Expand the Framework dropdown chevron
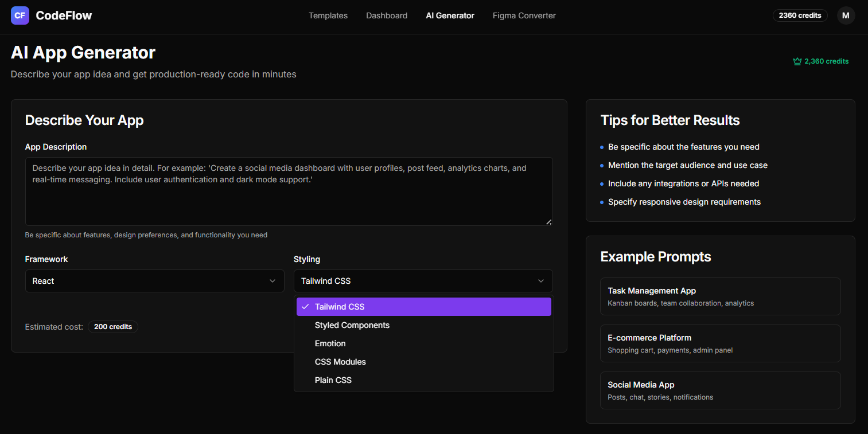This screenshot has width=868, height=434. pyautogui.click(x=273, y=281)
